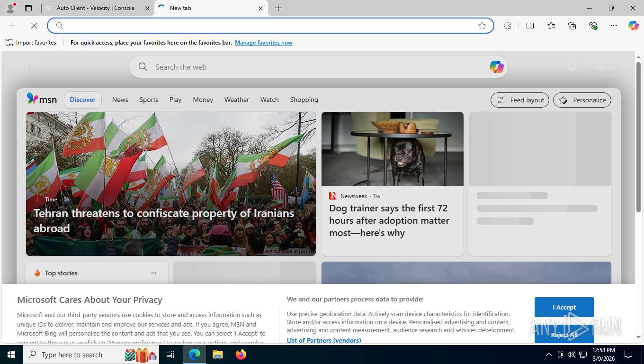Click the Top stories heading
644x364 pixels.
tap(61, 273)
